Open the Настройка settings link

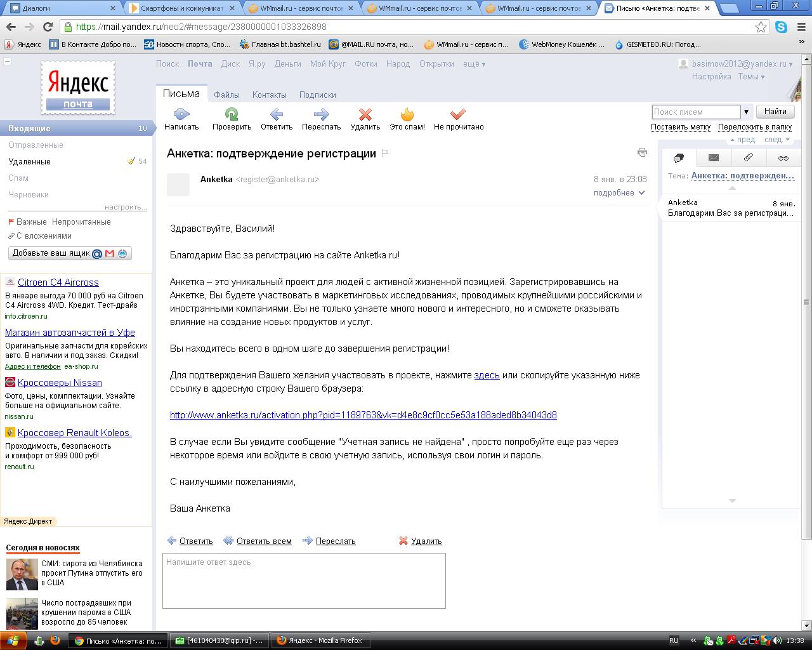712,76
